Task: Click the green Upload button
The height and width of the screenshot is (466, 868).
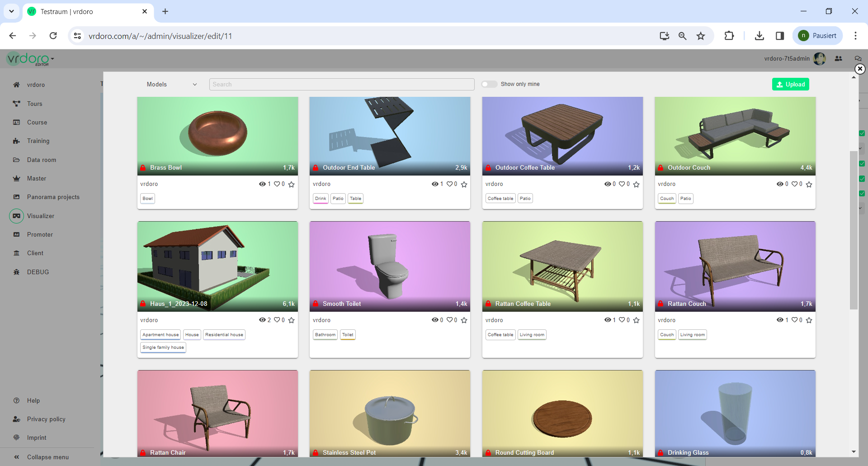Action: click(790, 84)
